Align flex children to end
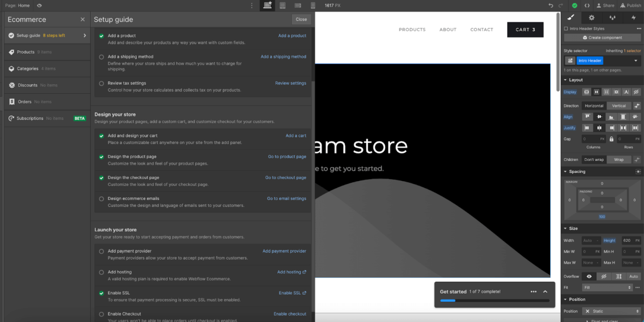Viewport: 644px width, 322px height. pos(611,117)
